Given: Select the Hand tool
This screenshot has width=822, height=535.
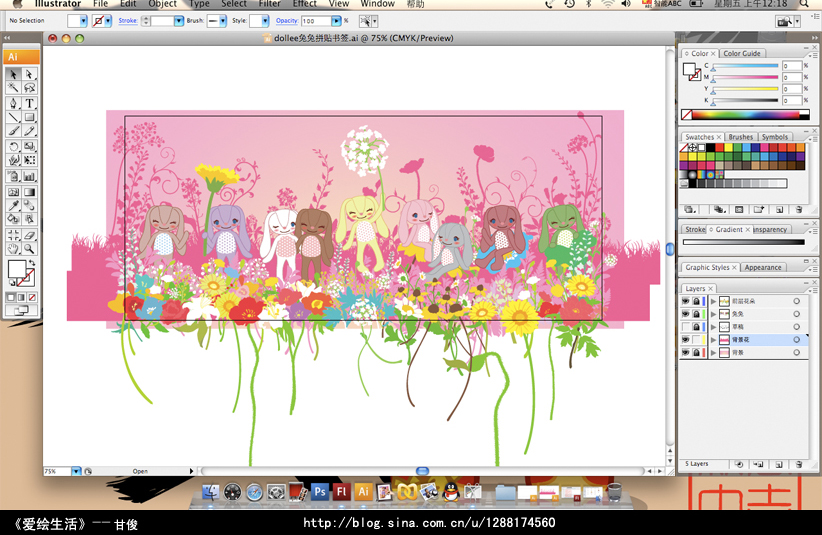Looking at the screenshot, I should (x=14, y=249).
